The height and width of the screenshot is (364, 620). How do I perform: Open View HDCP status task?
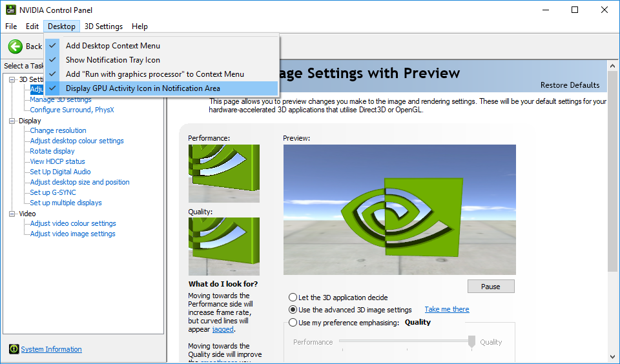(x=57, y=161)
